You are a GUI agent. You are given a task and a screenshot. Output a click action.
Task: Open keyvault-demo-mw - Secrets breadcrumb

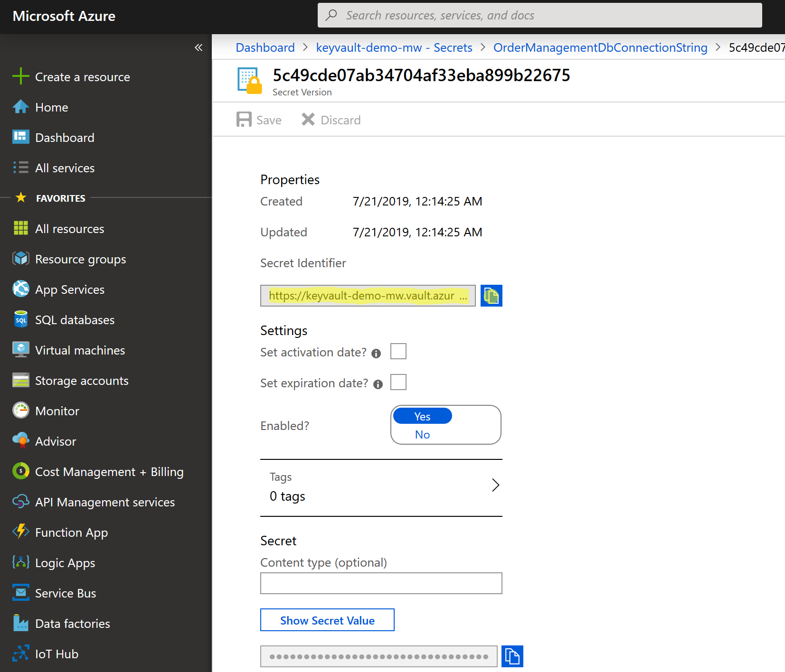tap(394, 47)
